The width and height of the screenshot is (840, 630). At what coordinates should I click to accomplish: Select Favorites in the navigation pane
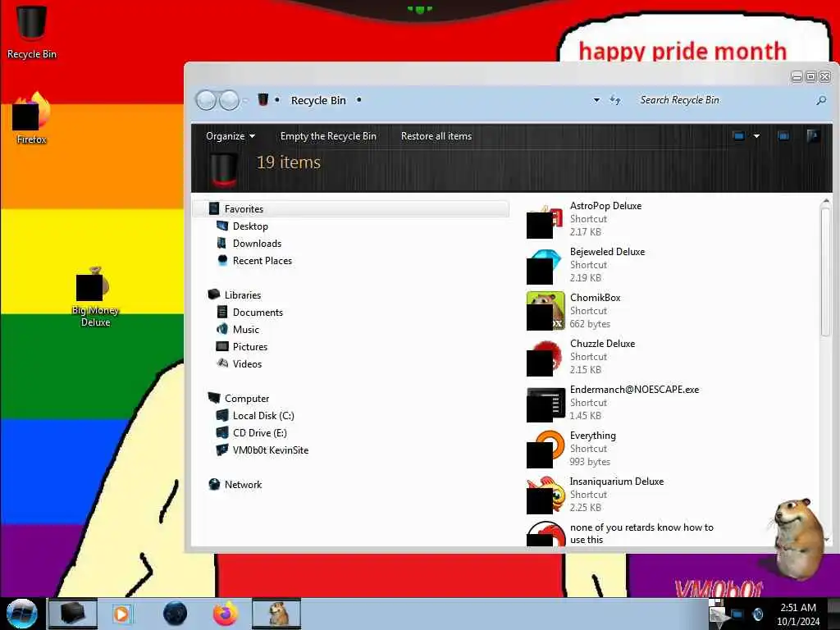pyautogui.click(x=351, y=209)
